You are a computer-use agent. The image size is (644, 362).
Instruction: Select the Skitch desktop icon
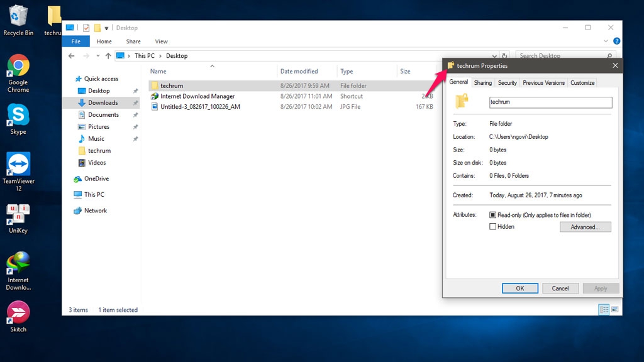[18, 313]
